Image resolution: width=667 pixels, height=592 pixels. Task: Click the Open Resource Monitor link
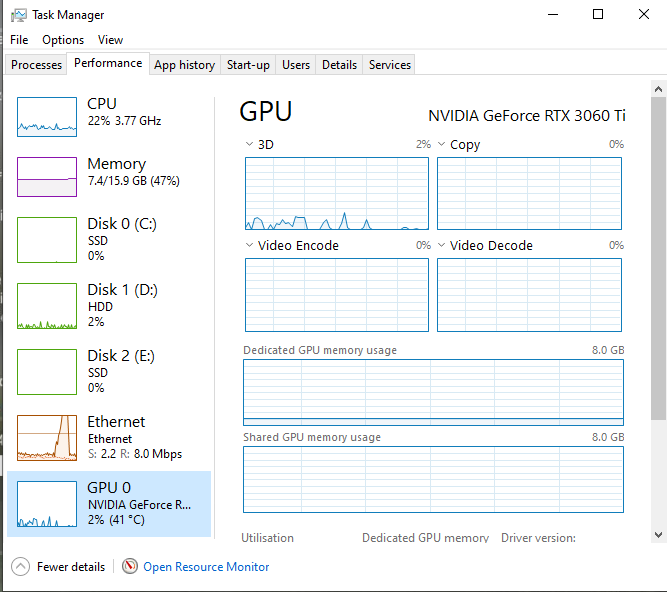click(206, 567)
